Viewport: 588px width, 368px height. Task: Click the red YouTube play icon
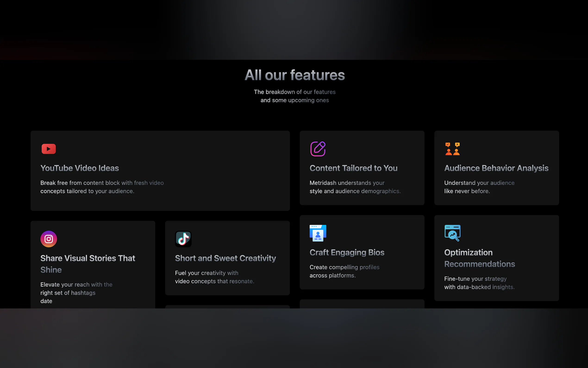tap(49, 149)
